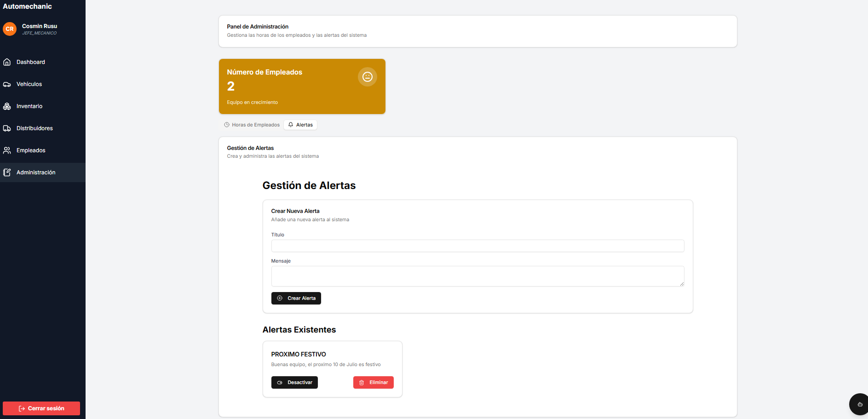Click the clock icon beside Horas de Empleados

tap(226, 125)
